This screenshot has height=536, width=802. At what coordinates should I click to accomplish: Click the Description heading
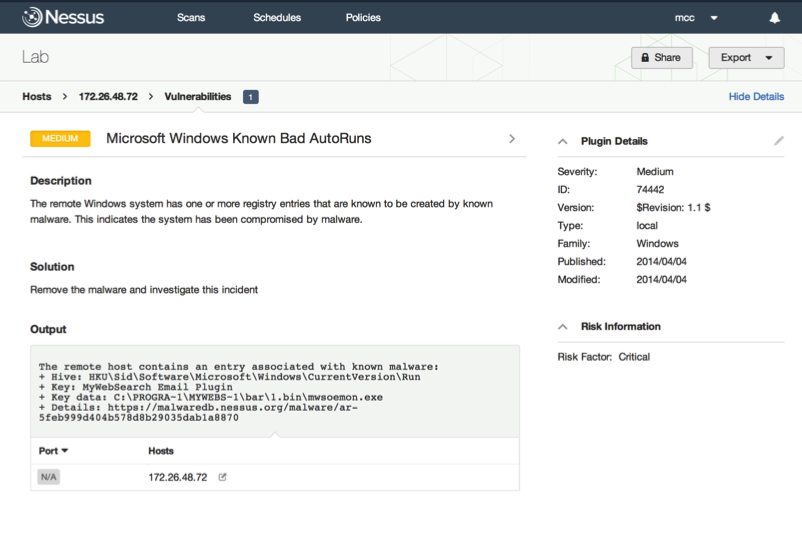61,181
